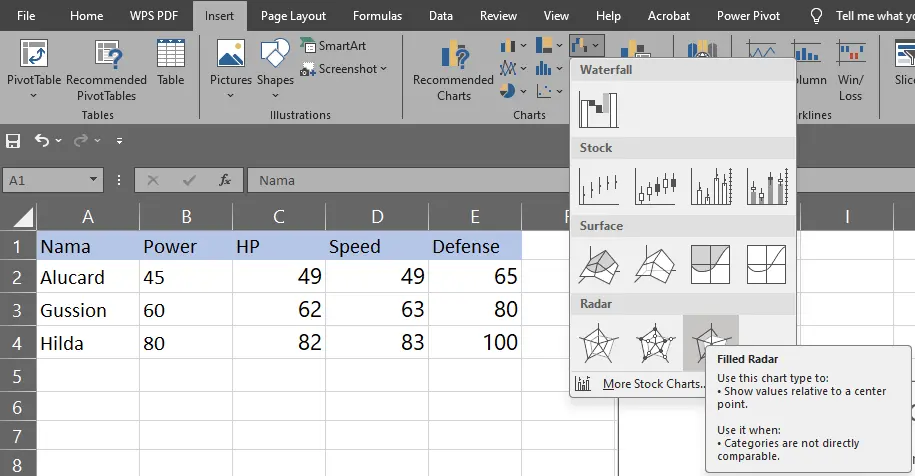Switch to the Page Layout tab

click(x=293, y=16)
